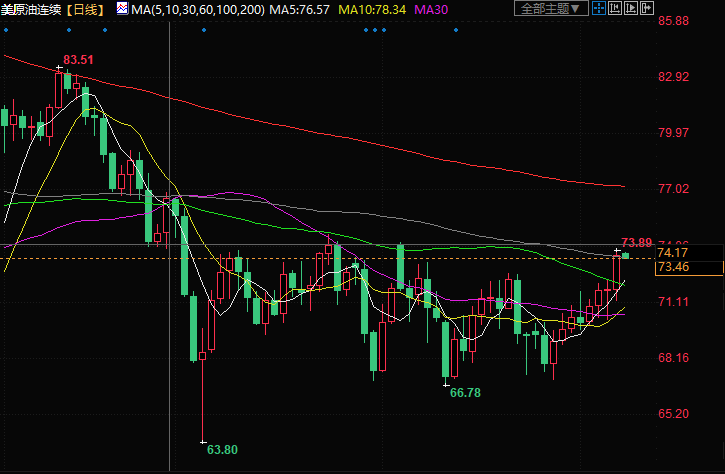Screen dimensions: 725x474
Task: Click the 83.51 high price marker
Action: [x=78, y=60]
